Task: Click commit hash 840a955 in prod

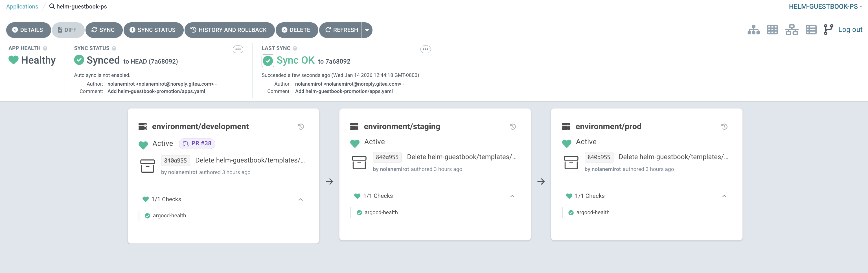Action: [599, 157]
